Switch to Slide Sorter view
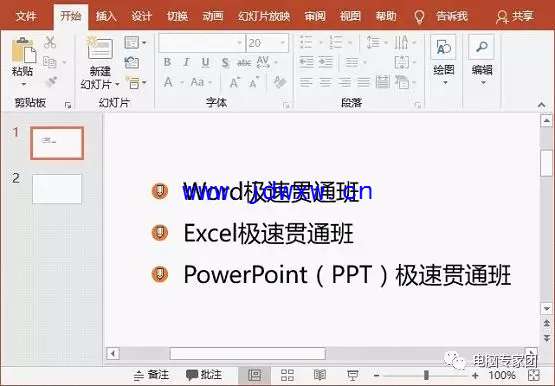 coord(287,375)
